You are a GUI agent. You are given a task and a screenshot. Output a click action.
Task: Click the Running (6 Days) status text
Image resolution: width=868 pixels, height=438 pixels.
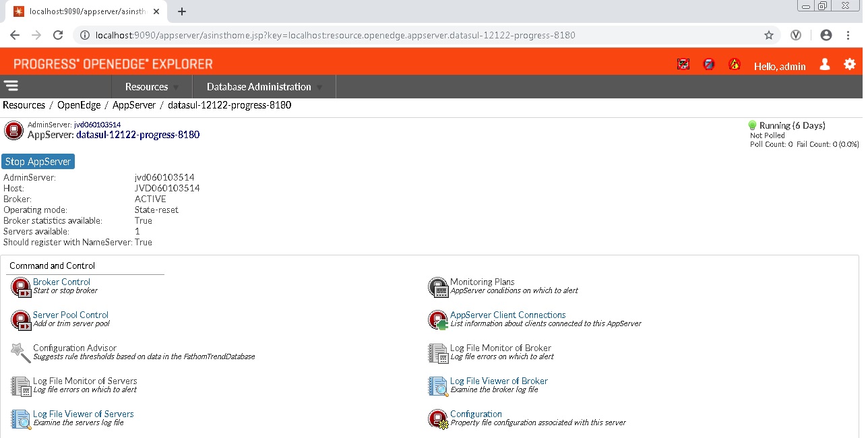point(792,125)
